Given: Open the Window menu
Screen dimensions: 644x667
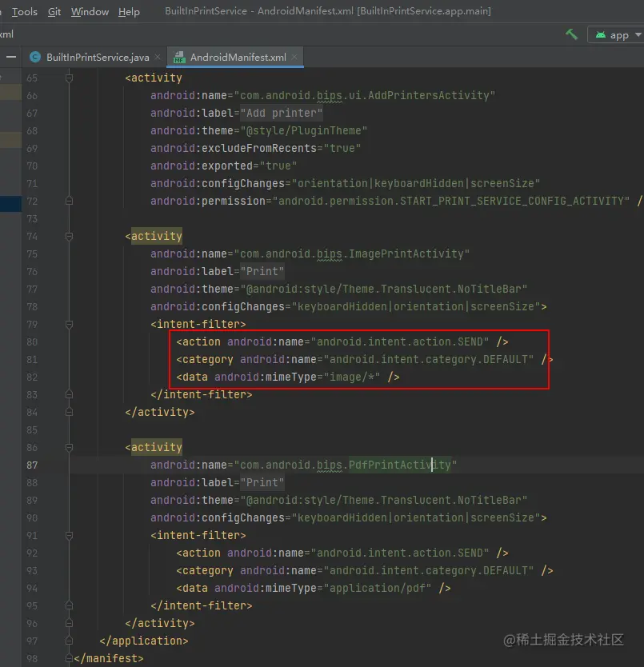Looking at the screenshot, I should pos(90,11).
